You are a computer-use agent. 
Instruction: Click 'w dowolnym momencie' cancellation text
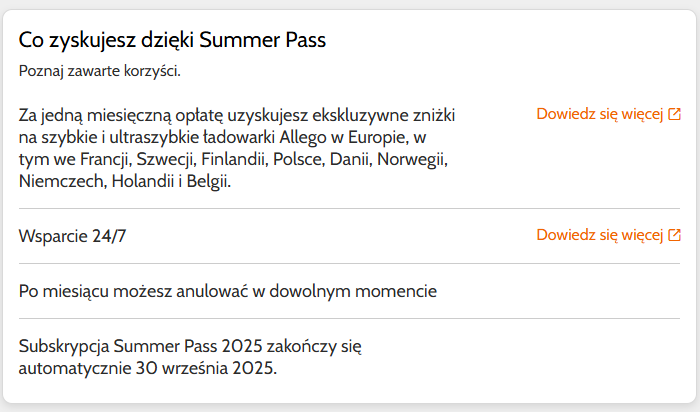coord(345,291)
